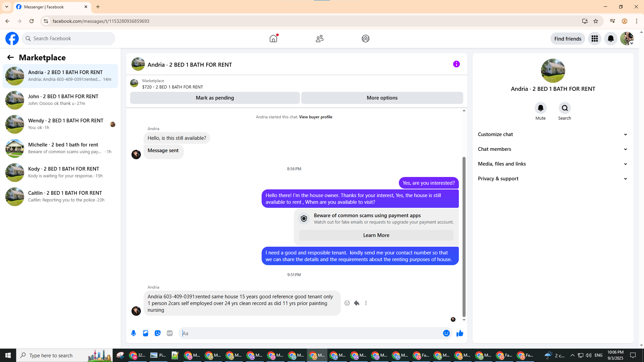Screen dimensions: 644x362
Task: React to Andria's message with emoji icon
Action: pyautogui.click(x=347, y=303)
